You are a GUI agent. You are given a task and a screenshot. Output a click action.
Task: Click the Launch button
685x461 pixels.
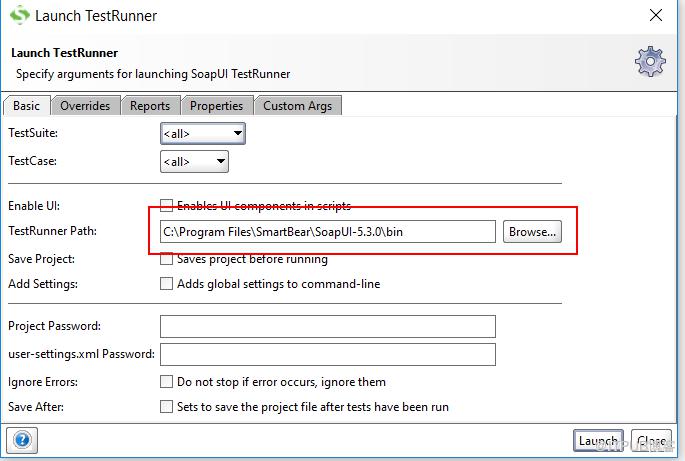coord(598,441)
